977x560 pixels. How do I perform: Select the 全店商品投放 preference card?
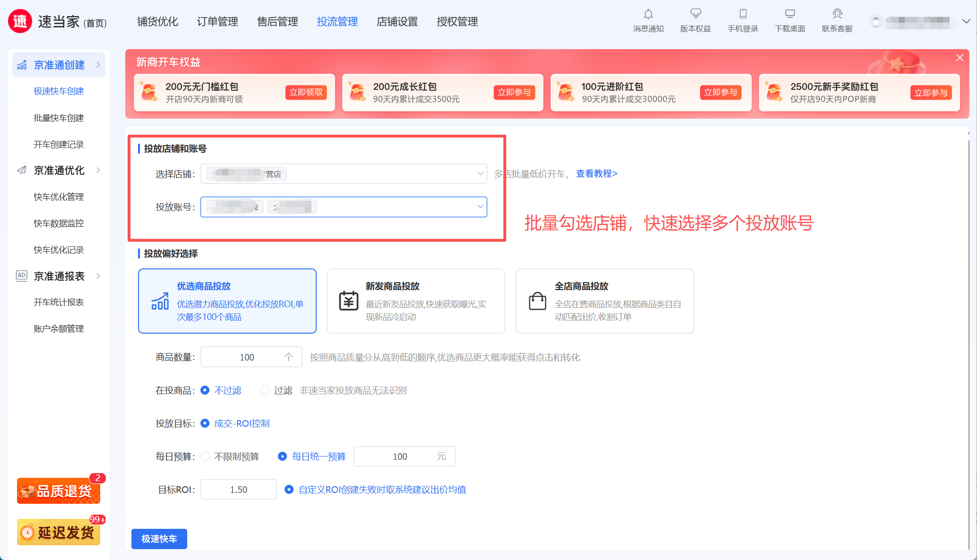[x=605, y=301]
